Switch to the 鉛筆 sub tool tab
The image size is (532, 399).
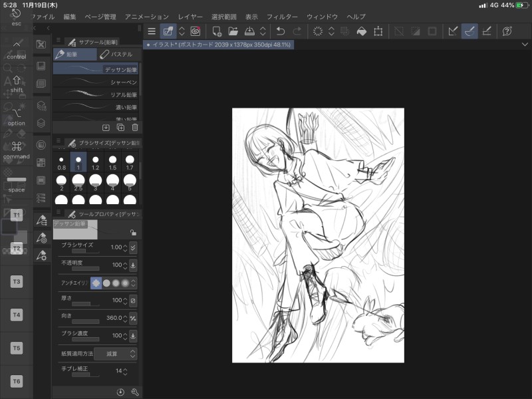75,55
